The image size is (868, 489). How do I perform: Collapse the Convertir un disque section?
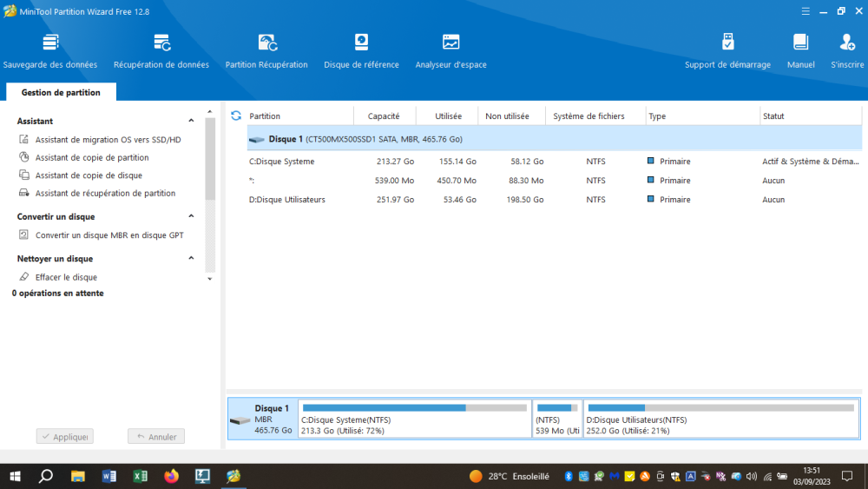191,216
